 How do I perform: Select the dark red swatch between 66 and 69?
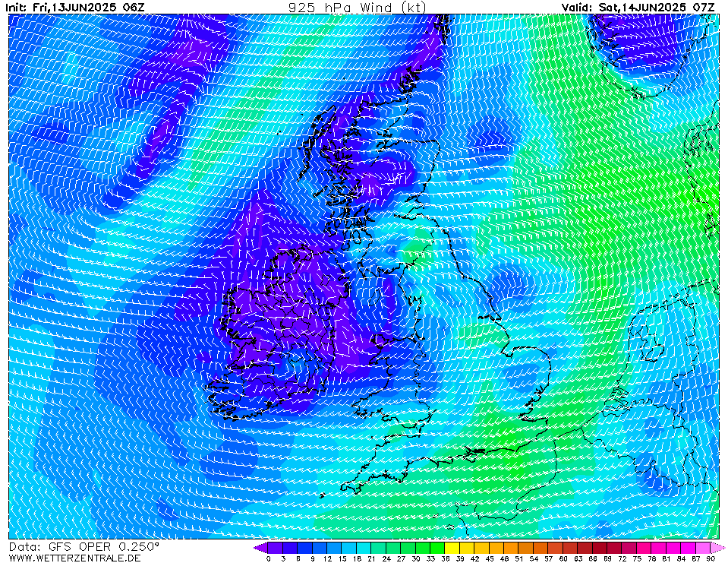(600, 547)
